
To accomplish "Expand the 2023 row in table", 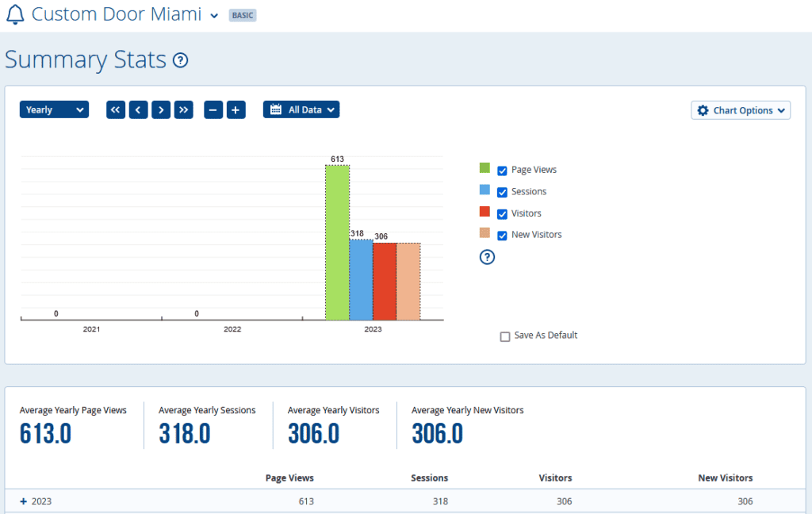I will (23, 501).
